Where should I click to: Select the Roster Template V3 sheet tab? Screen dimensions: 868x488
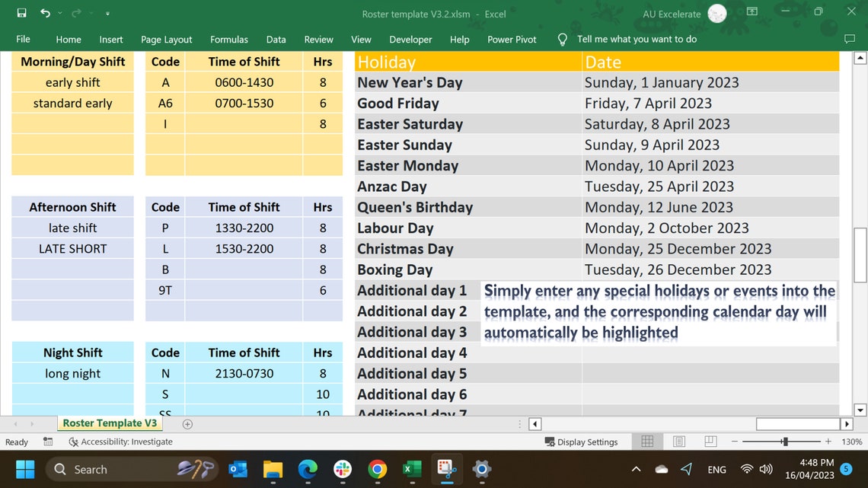[x=109, y=423]
